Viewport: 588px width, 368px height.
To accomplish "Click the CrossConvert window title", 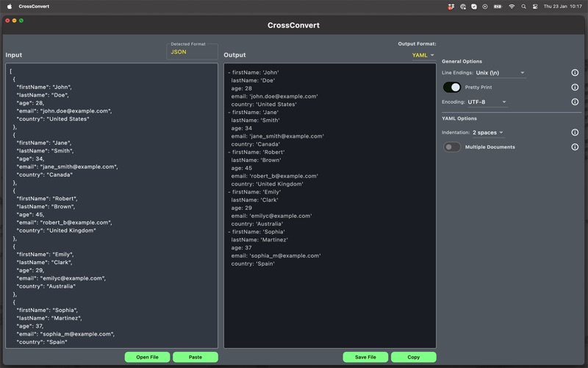I will (x=293, y=25).
